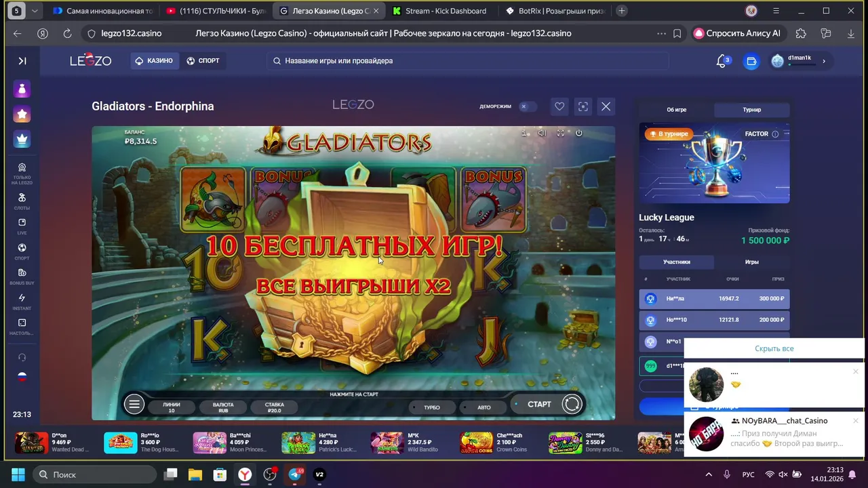The width and height of the screenshot is (868, 488).
Task: Change language via Russian flag
Action: [x=22, y=377]
